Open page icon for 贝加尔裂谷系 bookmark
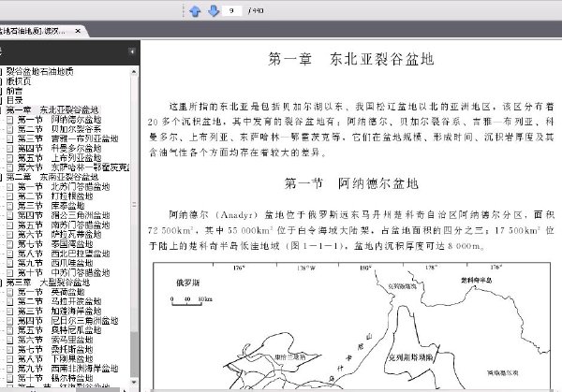Image resolution: width=562 pixels, height=392 pixels. click(10, 129)
